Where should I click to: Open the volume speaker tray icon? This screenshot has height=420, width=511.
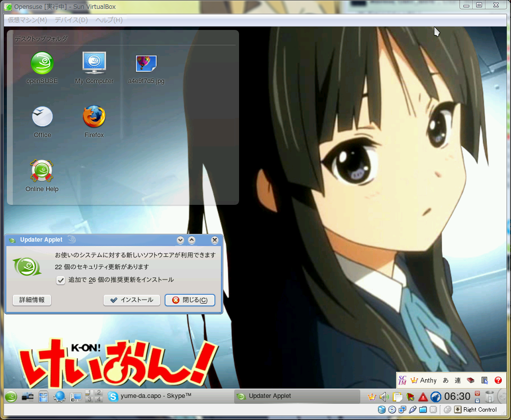click(x=384, y=397)
